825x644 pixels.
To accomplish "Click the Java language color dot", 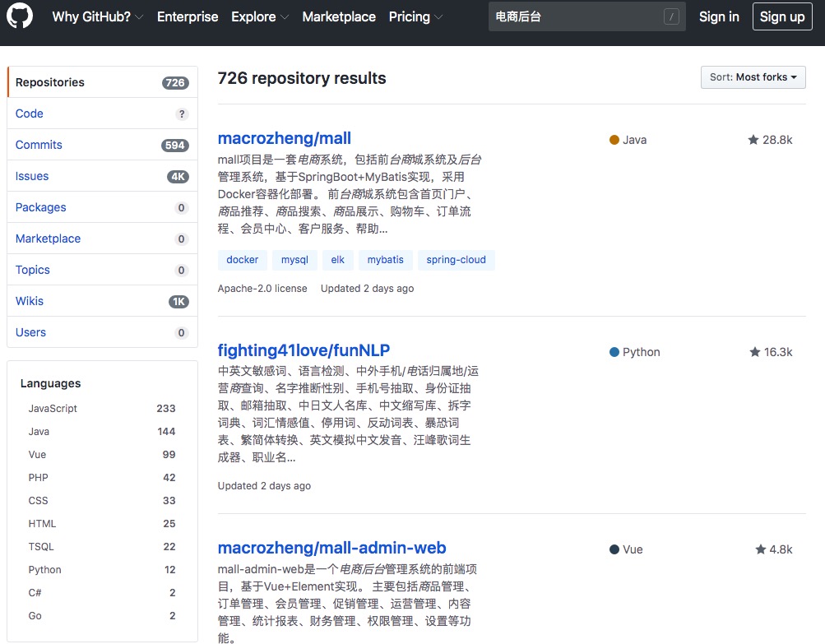I will (614, 140).
